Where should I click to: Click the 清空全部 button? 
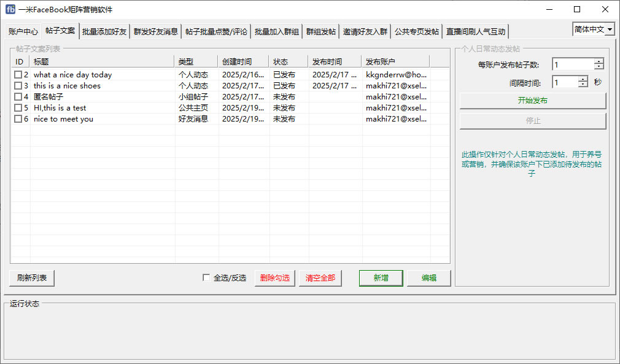(320, 278)
